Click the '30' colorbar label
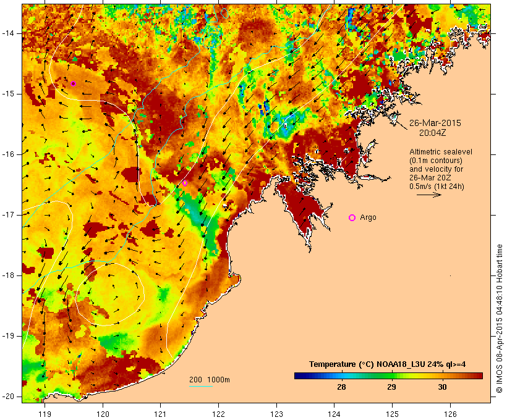 pyautogui.click(x=442, y=387)
